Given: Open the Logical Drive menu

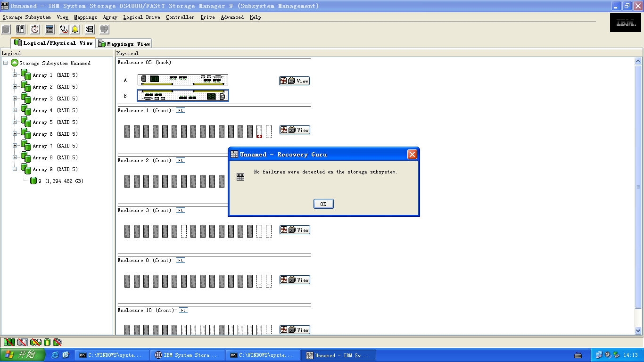Looking at the screenshot, I should (141, 17).
